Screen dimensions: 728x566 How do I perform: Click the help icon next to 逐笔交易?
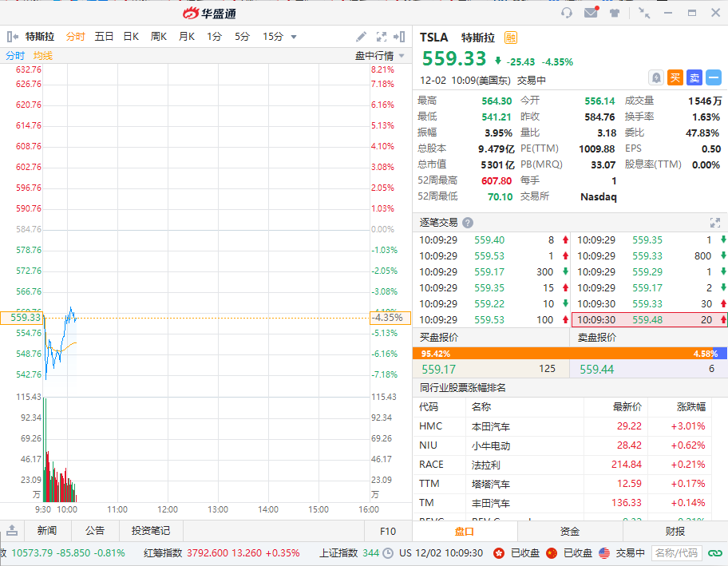[468, 223]
